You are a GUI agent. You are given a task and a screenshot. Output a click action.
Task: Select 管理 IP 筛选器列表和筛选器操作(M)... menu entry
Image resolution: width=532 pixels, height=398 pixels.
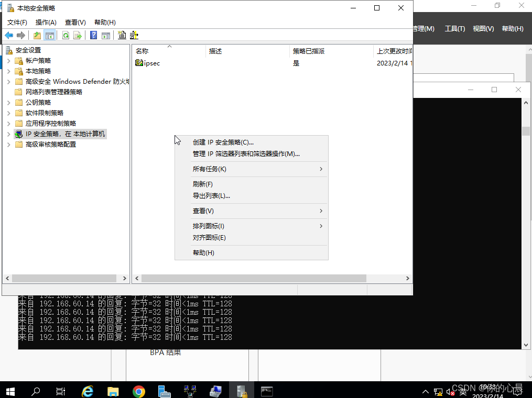pos(246,154)
